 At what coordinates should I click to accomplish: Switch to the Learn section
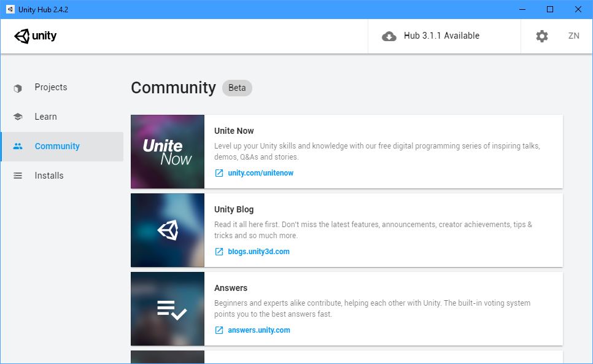click(46, 117)
